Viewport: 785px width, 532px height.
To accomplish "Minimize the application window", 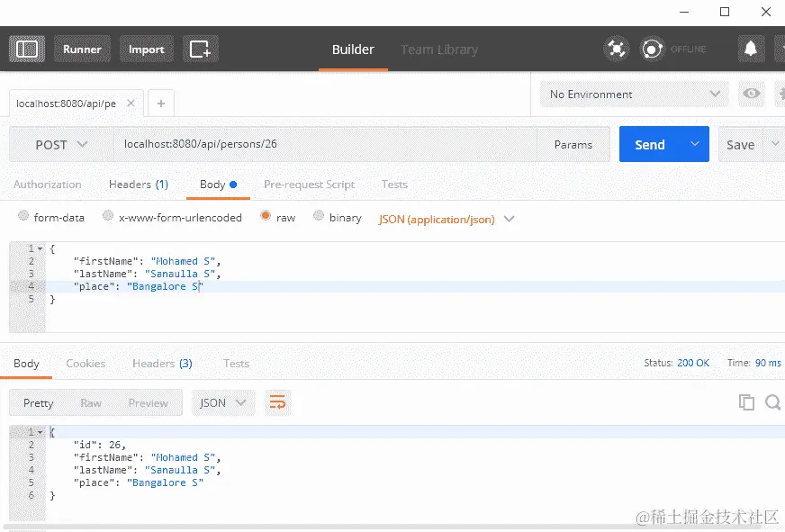I will [x=684, y=12].
